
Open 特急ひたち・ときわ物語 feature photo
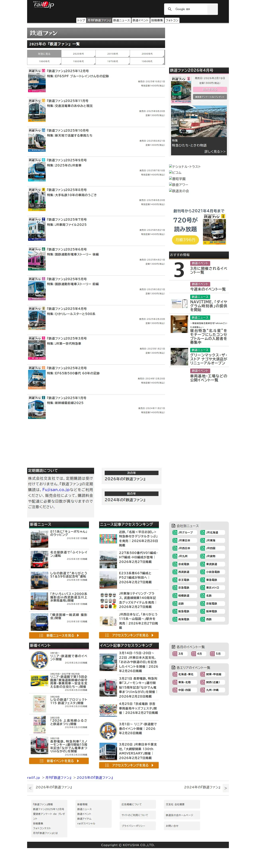coord(199,121)
